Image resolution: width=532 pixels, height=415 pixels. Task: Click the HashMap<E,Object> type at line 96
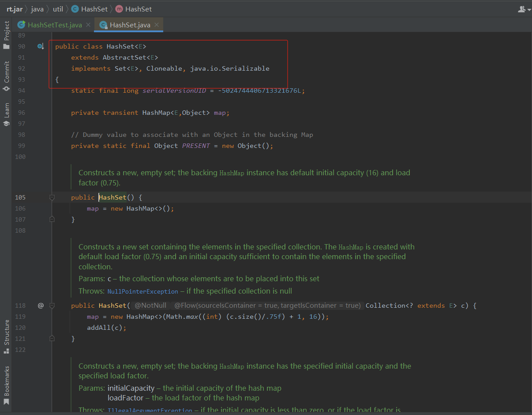click(x=176, y=113)
